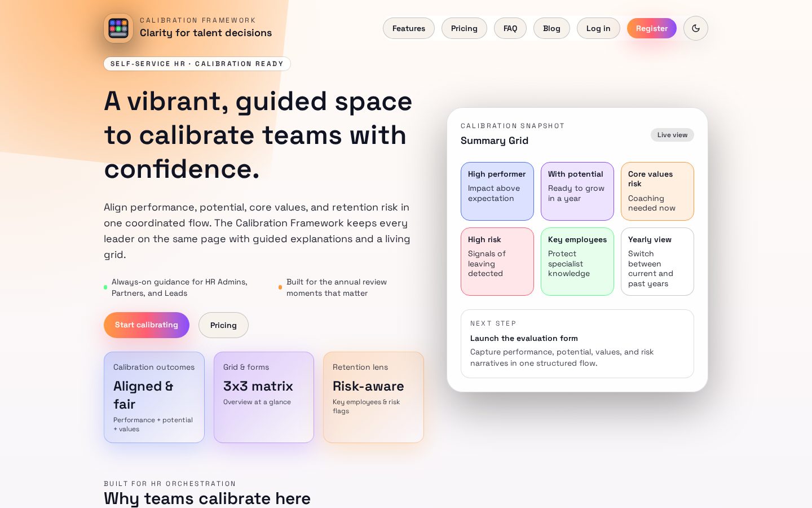Click the Summary Grid heading
Viewport: 812px width, 508px height.
[495, 141]
